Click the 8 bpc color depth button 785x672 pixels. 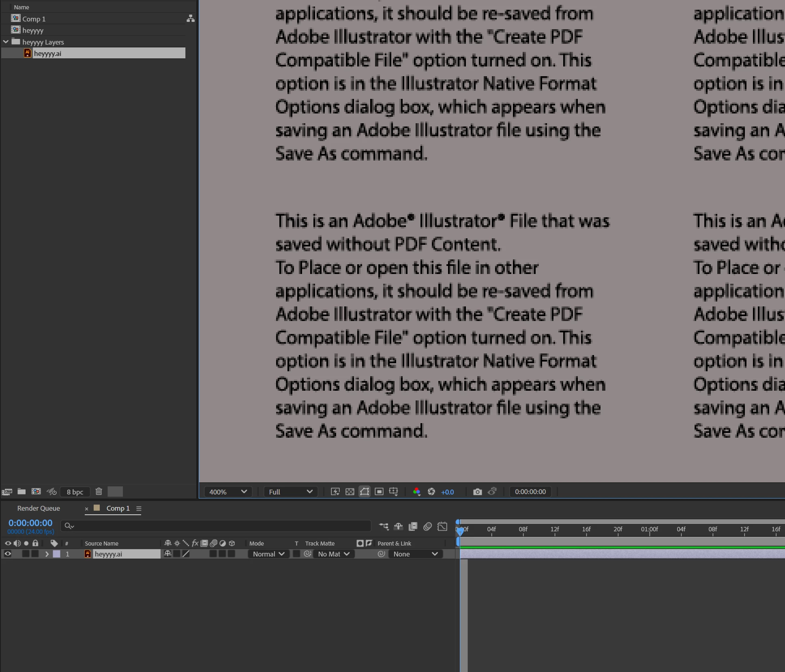[75, 492]
